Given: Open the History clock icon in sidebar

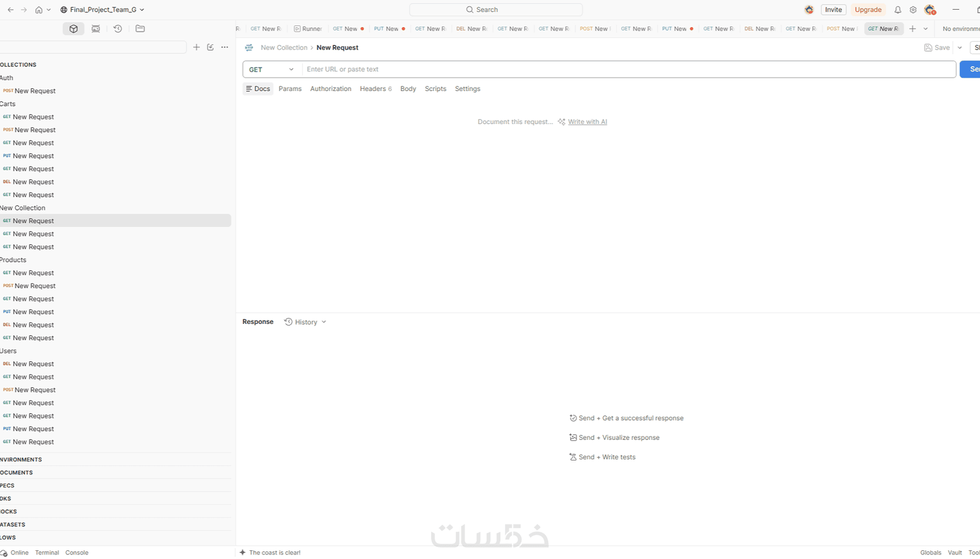Looking at the screenshot, I should tap(118, 29).
